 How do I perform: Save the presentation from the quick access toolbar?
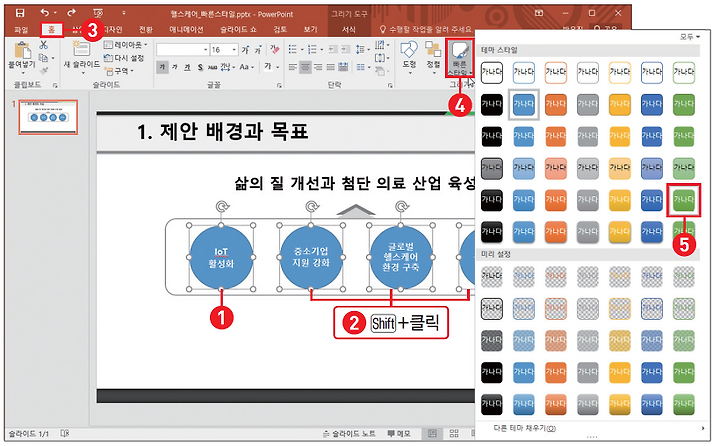click(x=20, y=13)
